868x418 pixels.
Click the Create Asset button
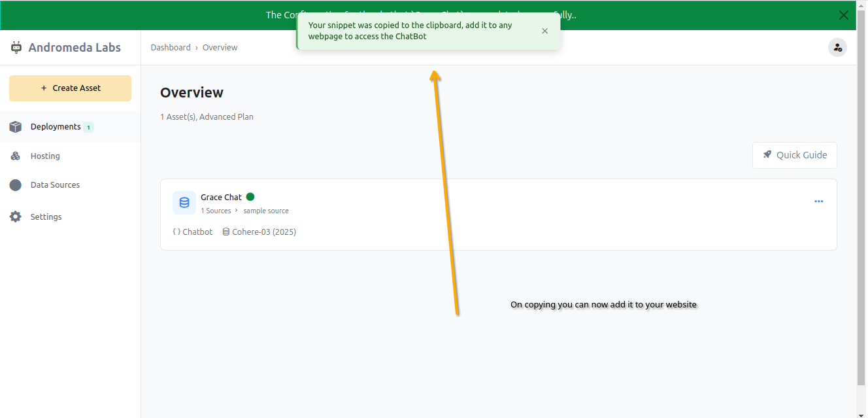[x=70, y=88]
